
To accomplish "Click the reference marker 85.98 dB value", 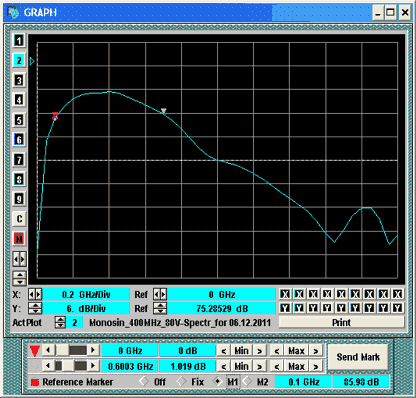I will point(361,382).
